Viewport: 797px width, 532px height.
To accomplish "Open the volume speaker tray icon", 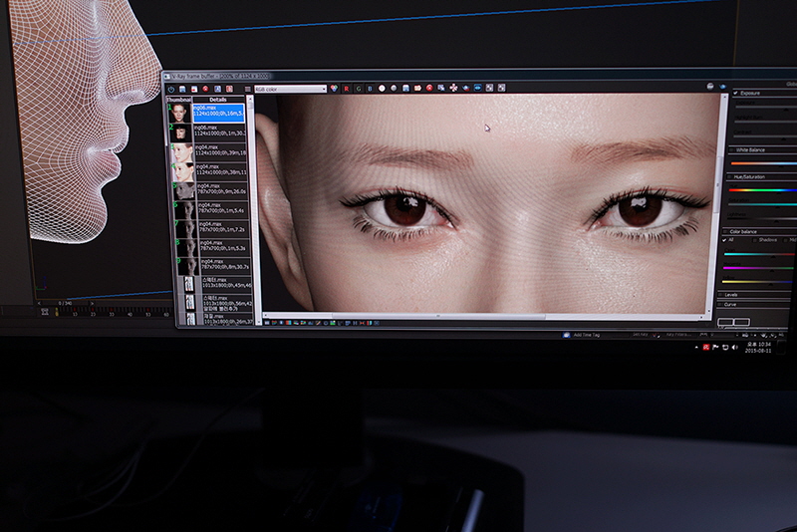I will 734,347.
